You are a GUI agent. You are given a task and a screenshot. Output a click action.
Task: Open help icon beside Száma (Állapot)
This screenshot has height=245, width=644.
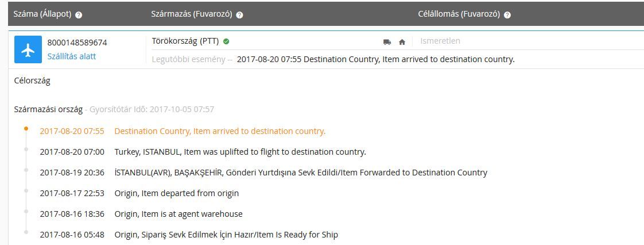tap(79, 15)
